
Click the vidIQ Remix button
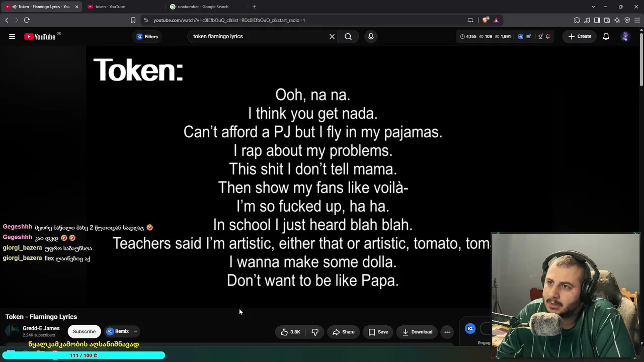(x=118, y=331)
